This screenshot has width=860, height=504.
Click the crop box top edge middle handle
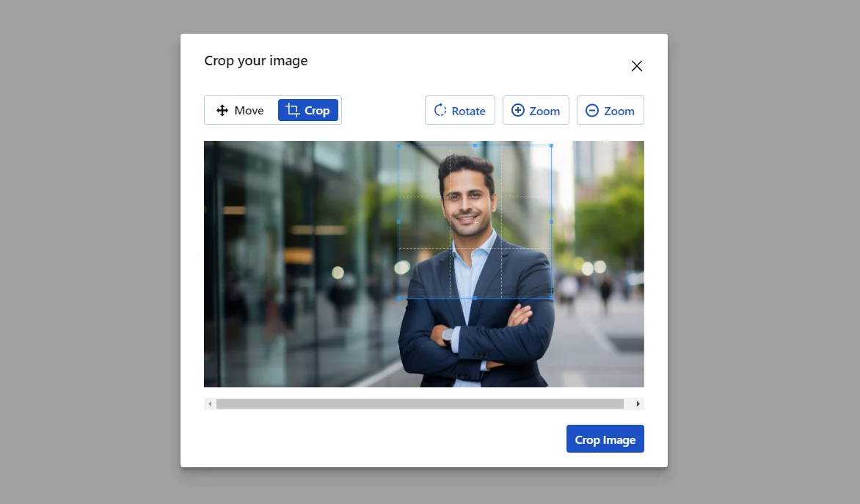pyautogui.click(x=475, y=145)
